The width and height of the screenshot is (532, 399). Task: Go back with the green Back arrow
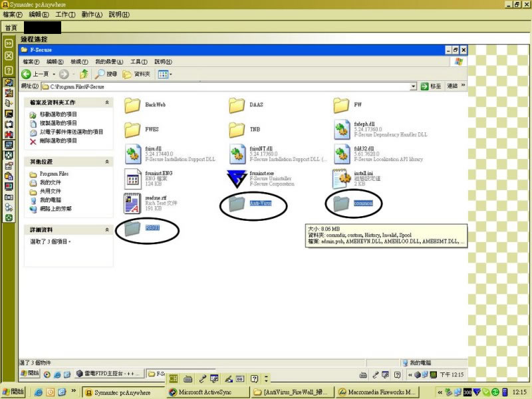[x=26, y=74]
